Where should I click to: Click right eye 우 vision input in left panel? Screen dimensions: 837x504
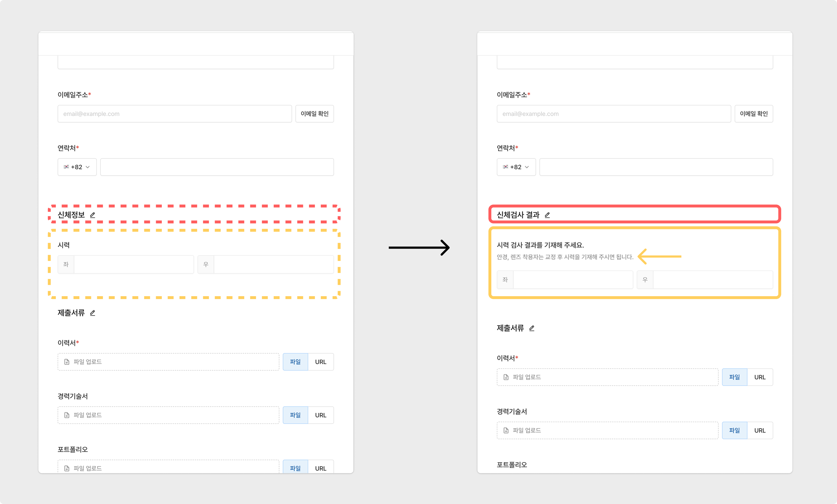click(x=273, y=264)
